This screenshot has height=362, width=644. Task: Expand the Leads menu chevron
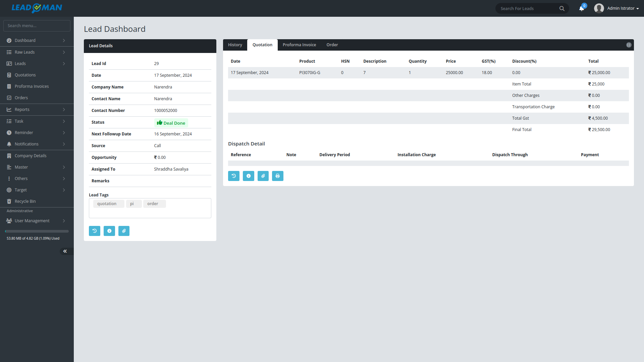[x=64, y=64]
